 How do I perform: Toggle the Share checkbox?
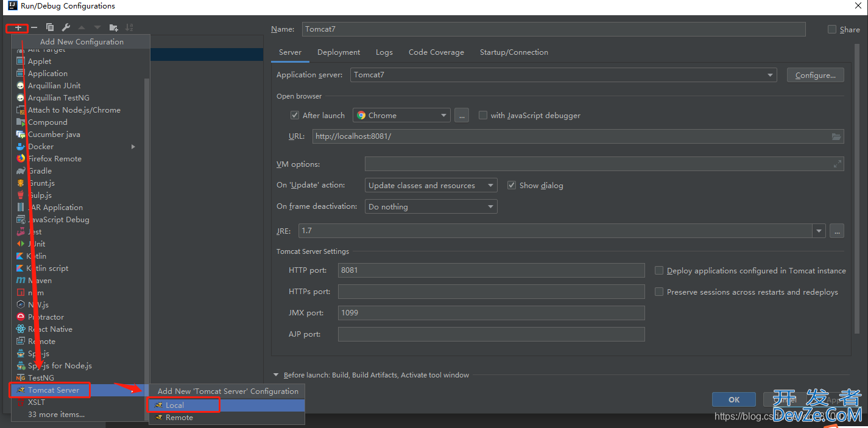pos(832,29)
